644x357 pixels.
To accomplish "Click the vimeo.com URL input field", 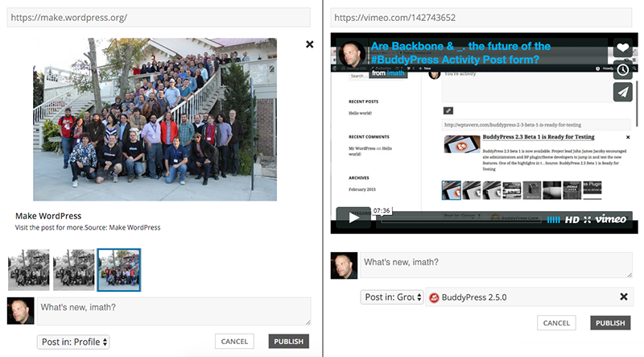I will [481, 17].
